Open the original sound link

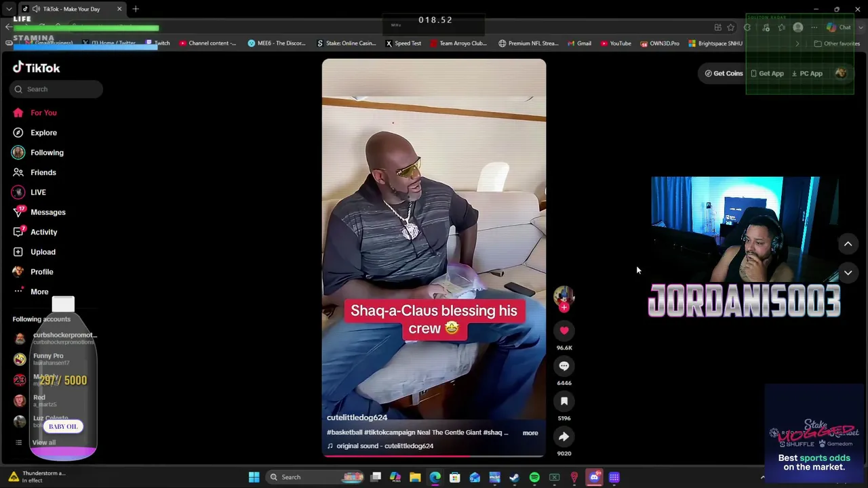[380, 446]
